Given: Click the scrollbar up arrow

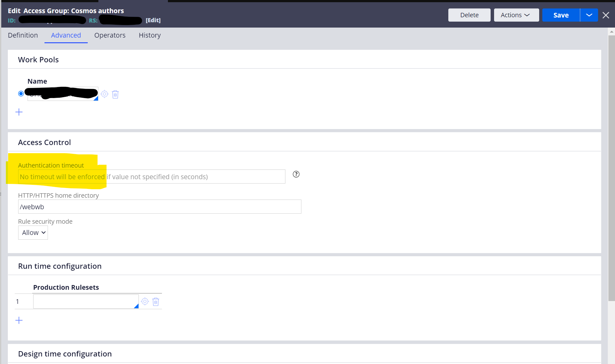Looking at the screenshot, I should (612, 32).
